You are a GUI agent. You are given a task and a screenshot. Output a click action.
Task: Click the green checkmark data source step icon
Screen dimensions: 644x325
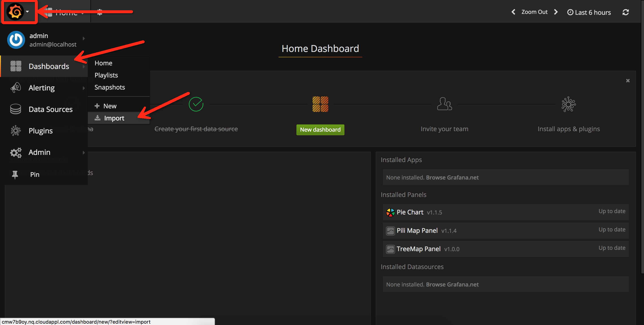click(x=196, y=104)
